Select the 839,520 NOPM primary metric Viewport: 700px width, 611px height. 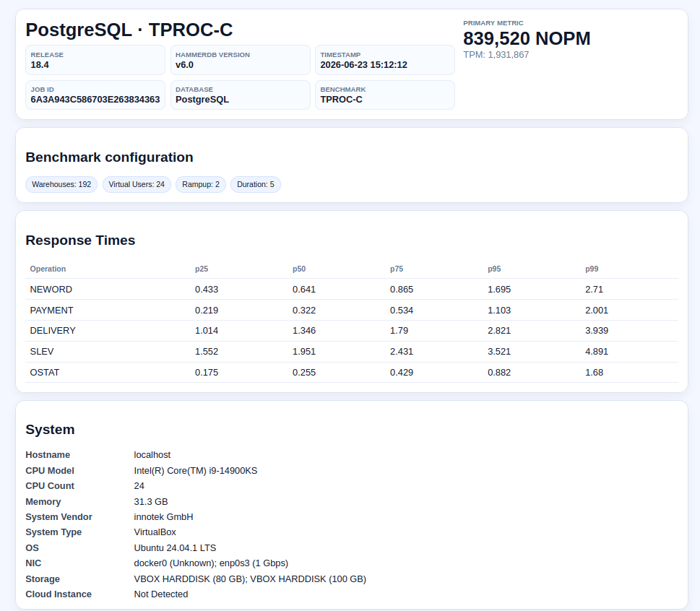tap(527, 38)
